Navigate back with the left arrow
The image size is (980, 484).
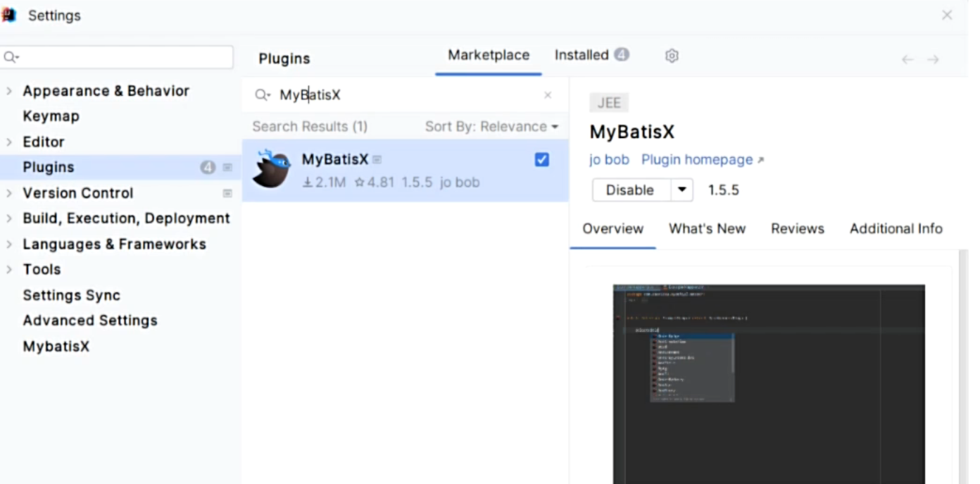(x=907, y=60)
